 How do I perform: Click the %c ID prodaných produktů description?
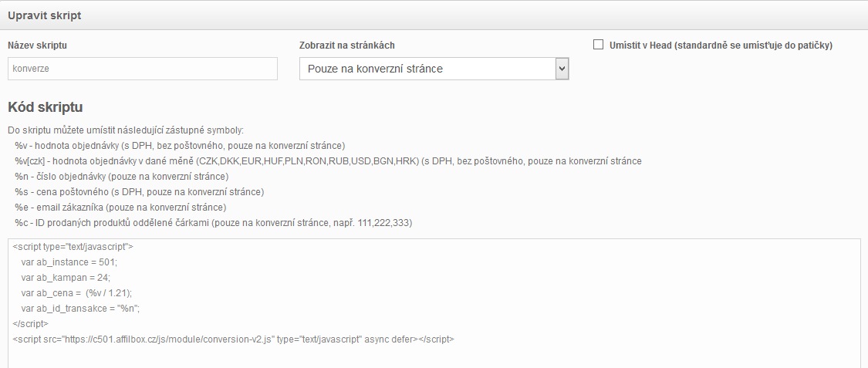click(x=214, y=223)
